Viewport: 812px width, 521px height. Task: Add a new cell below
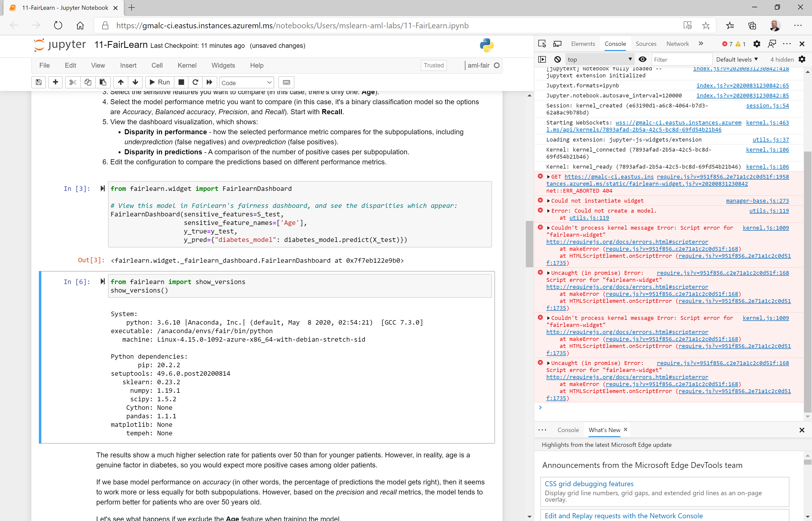(x=55, y=82)
